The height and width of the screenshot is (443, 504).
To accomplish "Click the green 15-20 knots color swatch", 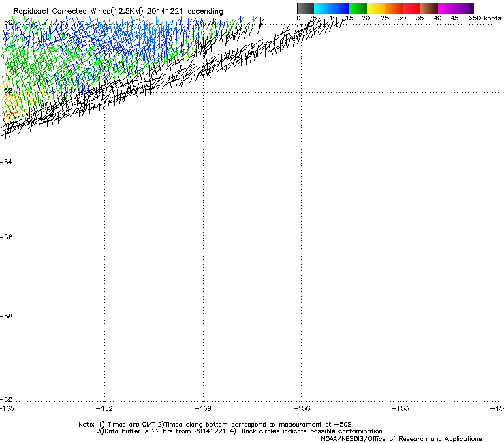I will pos(358,8).
